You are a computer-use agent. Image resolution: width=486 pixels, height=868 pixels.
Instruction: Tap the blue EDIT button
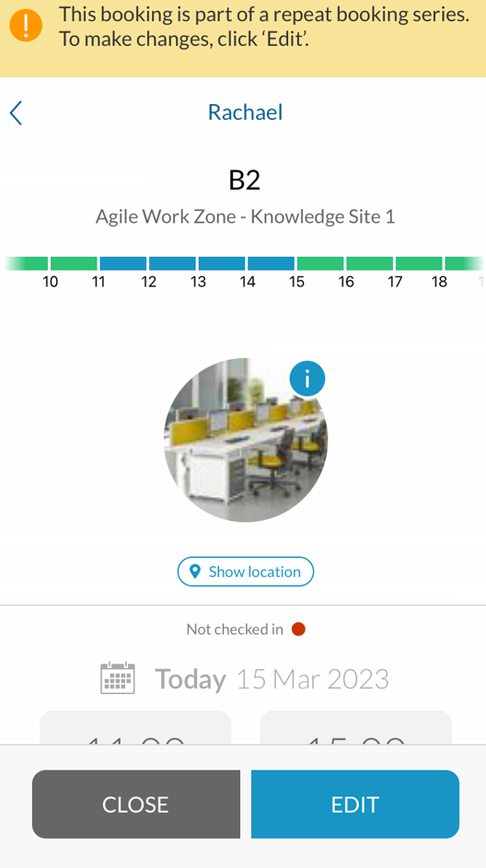pos(355,804)
